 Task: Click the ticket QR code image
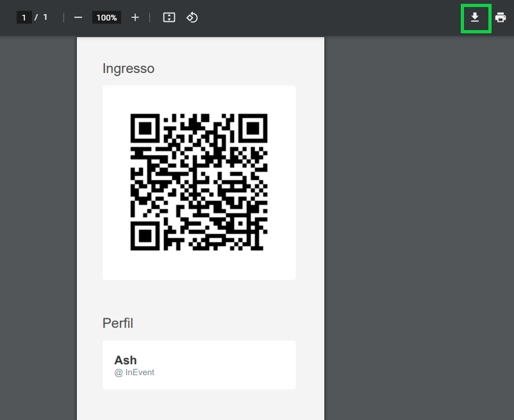[199, 182]
